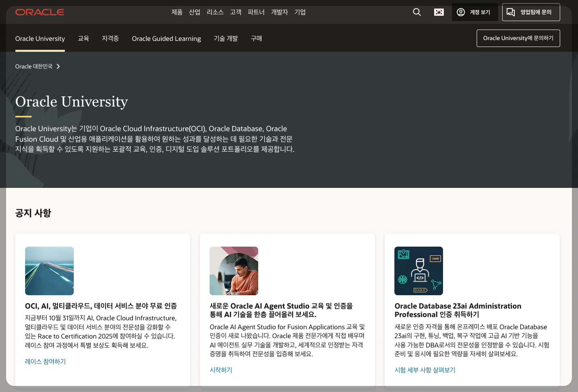
Task: Click the 시험 세부 사항 살펴보기 link
Action: click(425, 370)
